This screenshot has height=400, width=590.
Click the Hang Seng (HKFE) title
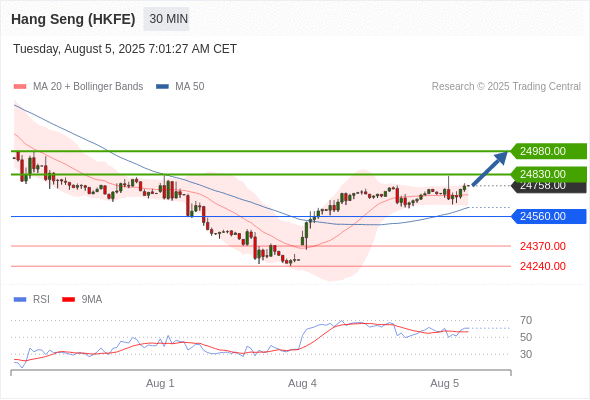coord(73,19)
